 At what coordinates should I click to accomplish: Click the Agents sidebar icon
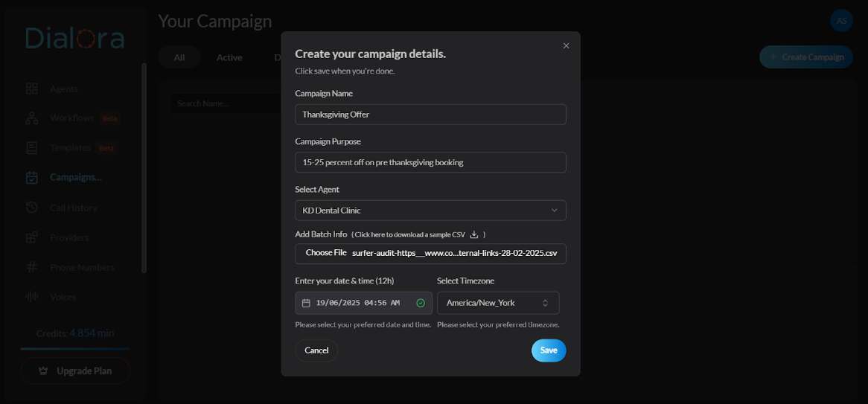pos(32,89)
